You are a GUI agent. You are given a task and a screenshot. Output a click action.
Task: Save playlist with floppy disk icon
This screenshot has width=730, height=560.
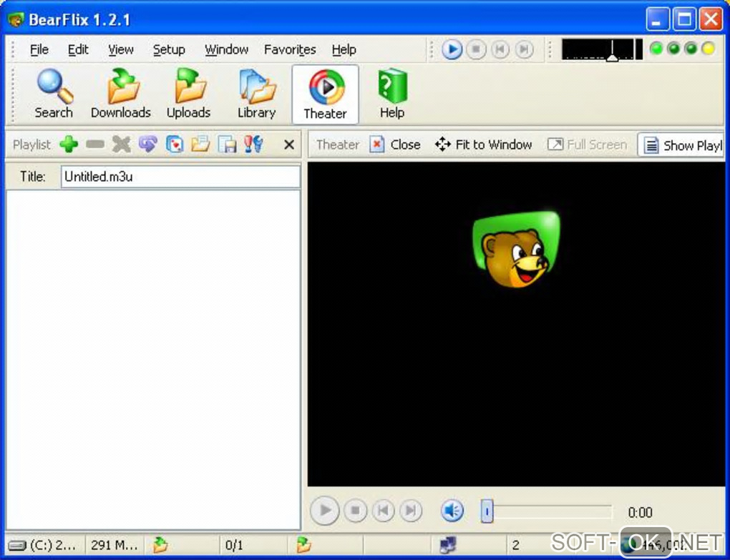227,144
